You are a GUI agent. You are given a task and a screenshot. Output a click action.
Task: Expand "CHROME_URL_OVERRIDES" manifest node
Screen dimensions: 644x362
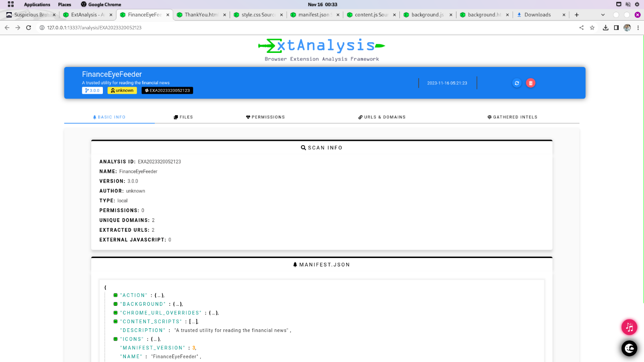click(116, 313)
